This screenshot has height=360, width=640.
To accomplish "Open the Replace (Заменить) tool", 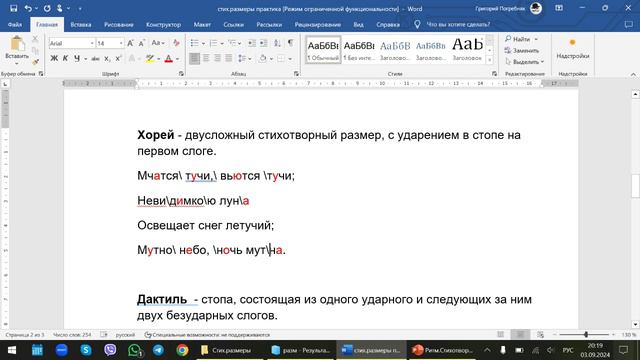I will click(x=522, y=51).
